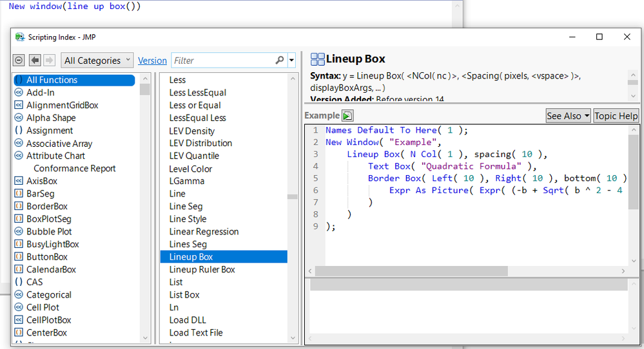Click the Lineup Box grid icon
Image resolution: width=644 pixels, height=349 pixels.
(x=317, y=60)
